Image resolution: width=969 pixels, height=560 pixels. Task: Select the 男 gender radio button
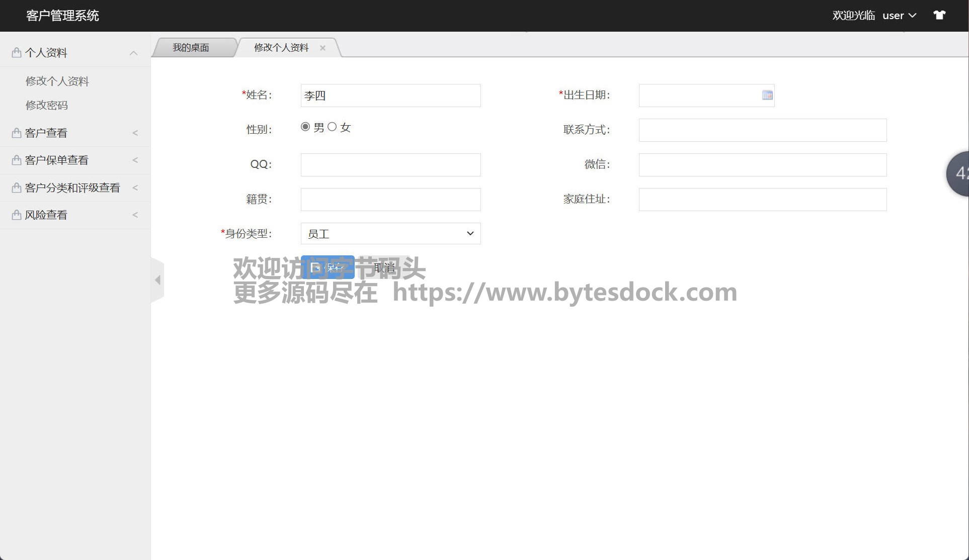(305, 127)
